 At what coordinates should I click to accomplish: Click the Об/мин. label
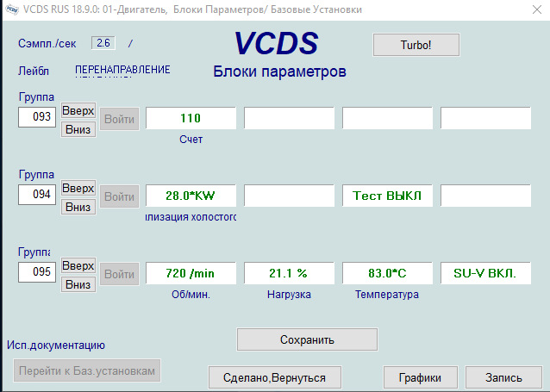191,295
